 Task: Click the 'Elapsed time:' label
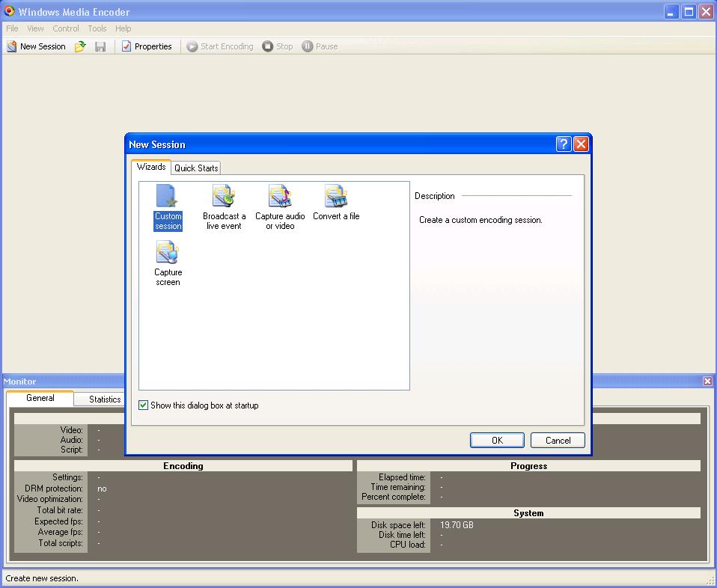pos(402,477)
